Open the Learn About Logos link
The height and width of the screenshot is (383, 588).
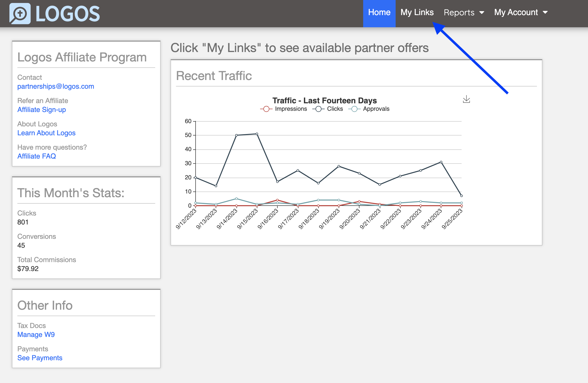click(x=46, y=133)
